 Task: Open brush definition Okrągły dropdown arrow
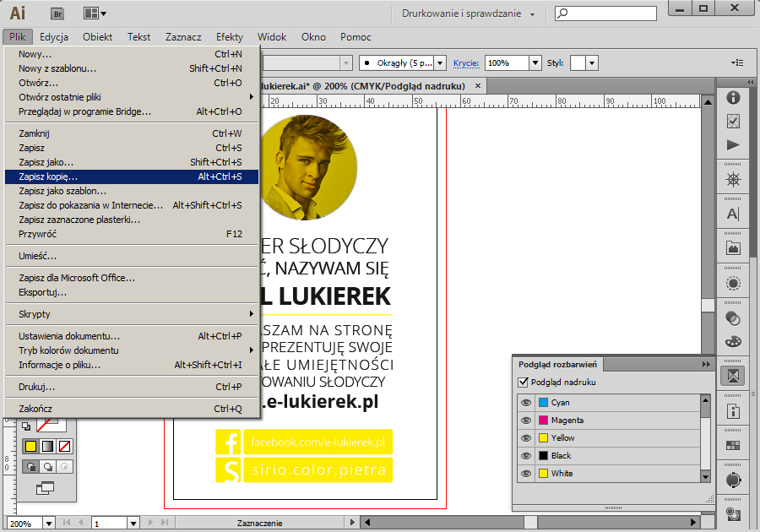tap(440, 63)
